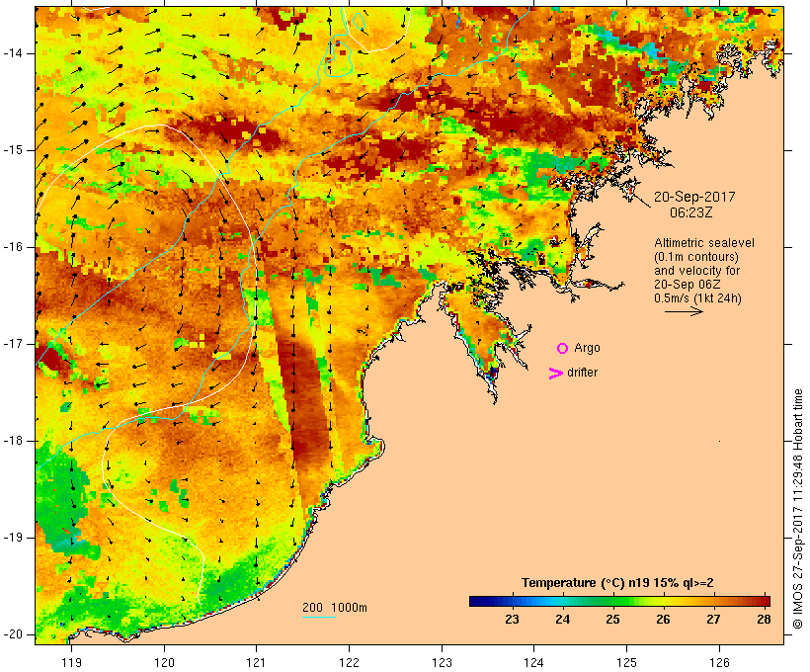The image size is (810, 672).
Task: Click the longitude label 123
Action: point(442,662)
